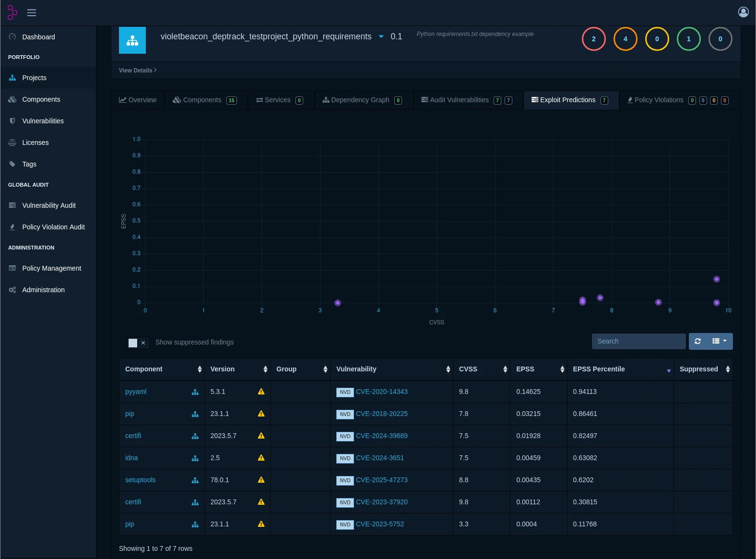Click scatter point near CVSS 3.3

pos(338,303)
